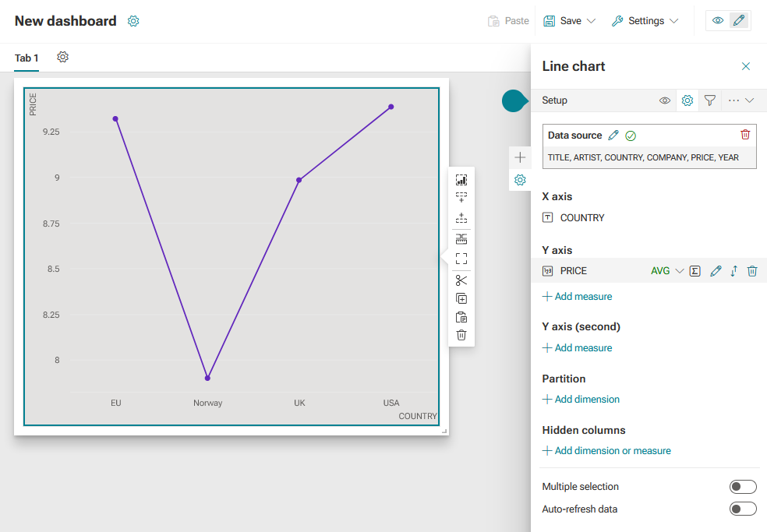Viewport: 767px width, 532px height.
Task: Add measure under Y axis (second)
Action: pyautogui.click(x=578, y=347)
